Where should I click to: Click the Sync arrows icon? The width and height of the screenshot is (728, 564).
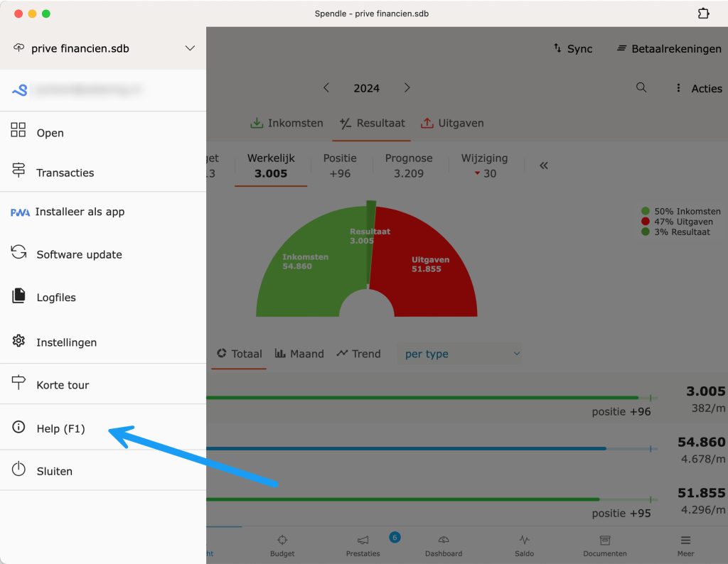[x=557, y=48]
